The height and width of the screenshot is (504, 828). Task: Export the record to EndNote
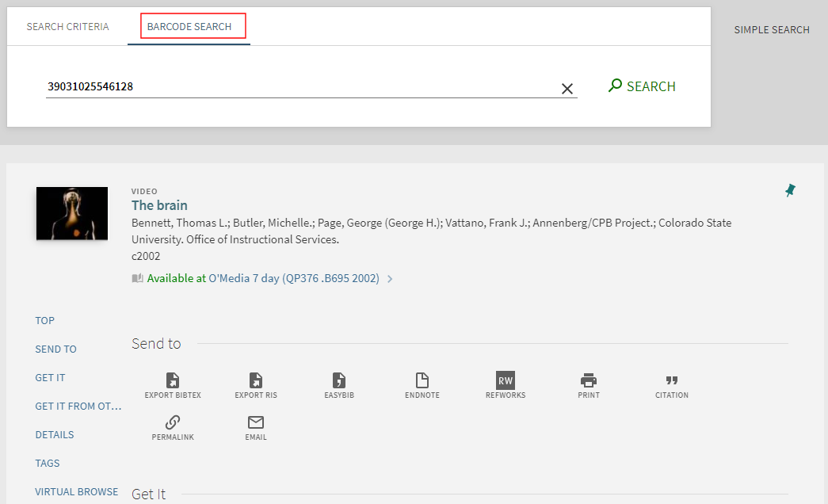(x=422, y=381)
